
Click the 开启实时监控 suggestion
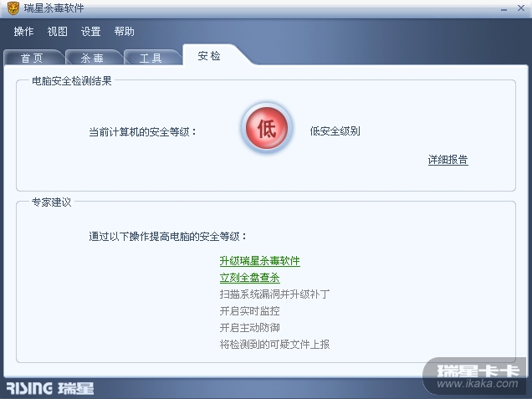(x=250, y=311)
